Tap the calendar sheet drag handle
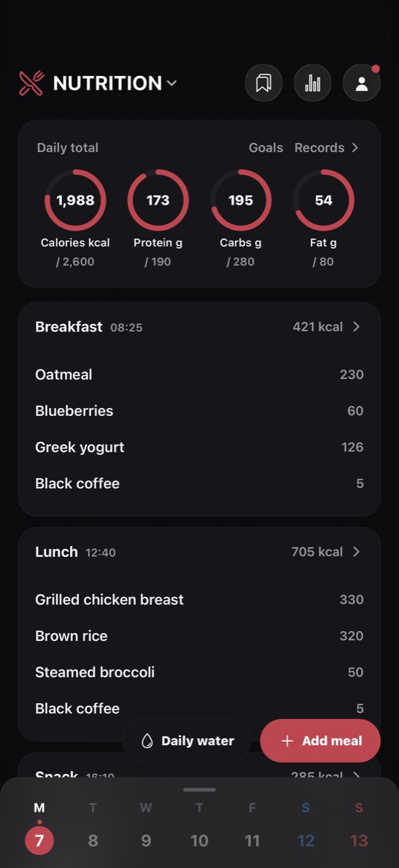 pyautogui.click(x=199, y=789)
